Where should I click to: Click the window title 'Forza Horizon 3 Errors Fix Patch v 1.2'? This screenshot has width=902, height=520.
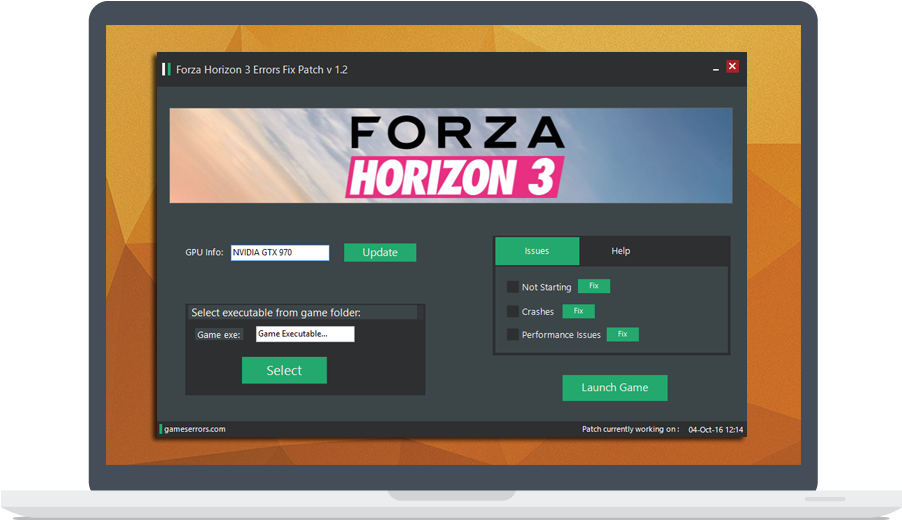(262, 70)
